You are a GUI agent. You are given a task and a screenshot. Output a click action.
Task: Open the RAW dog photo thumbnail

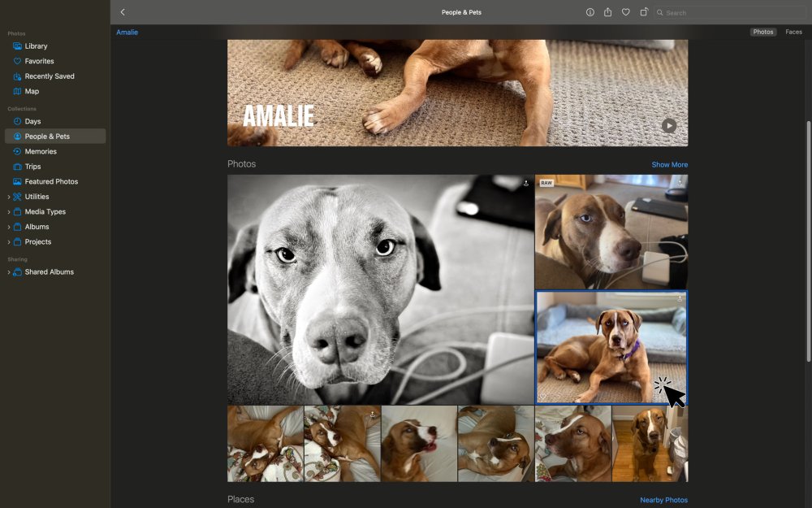tap(611, 232)
